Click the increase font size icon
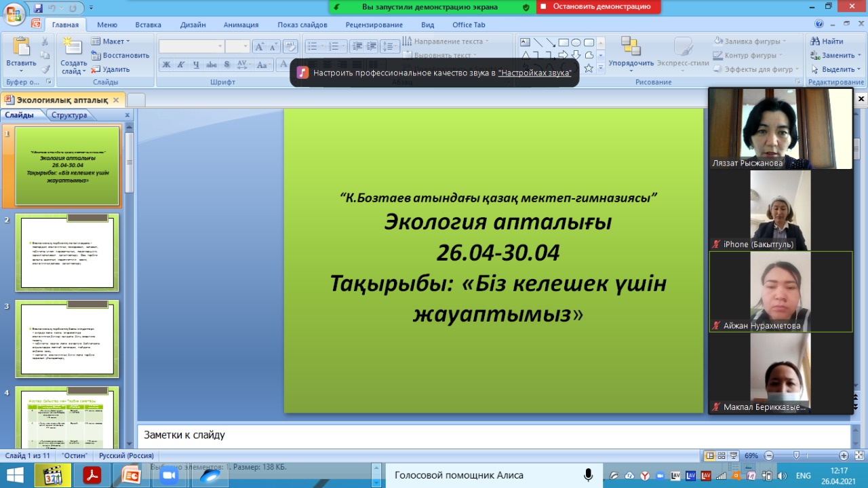868x488 pixels. click(x=259, y=47)
